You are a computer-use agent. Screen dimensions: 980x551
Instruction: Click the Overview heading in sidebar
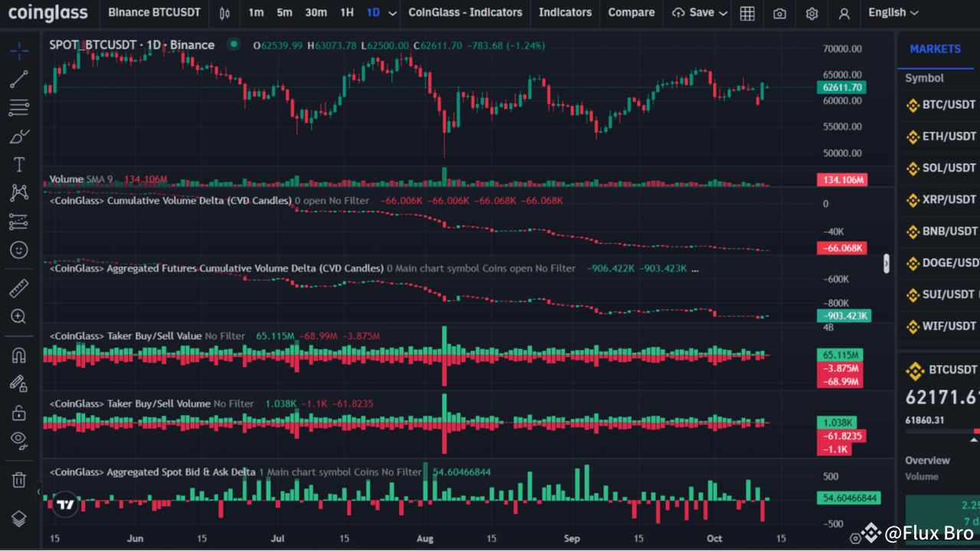927,461
